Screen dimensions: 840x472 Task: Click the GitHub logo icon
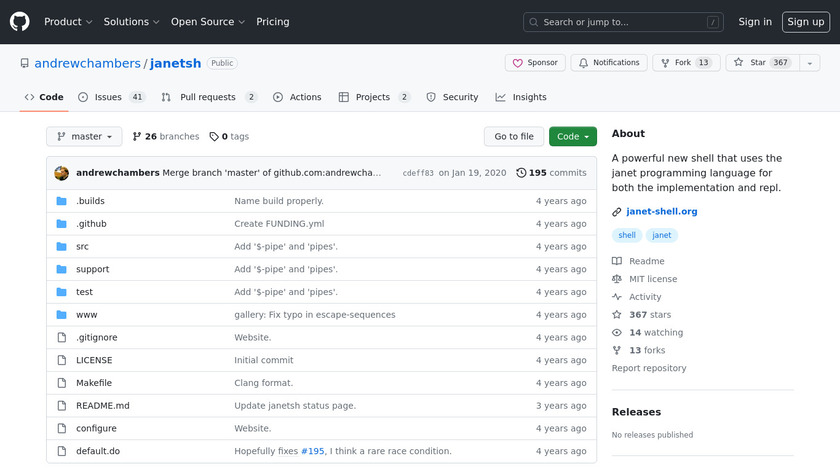tap(20, 22)
